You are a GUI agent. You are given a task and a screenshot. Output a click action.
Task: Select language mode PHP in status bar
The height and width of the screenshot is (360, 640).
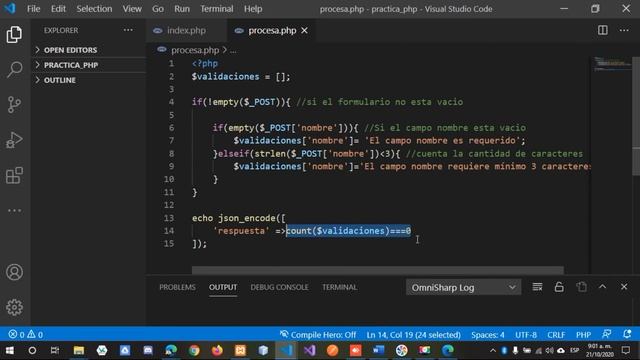coord(583,335)
